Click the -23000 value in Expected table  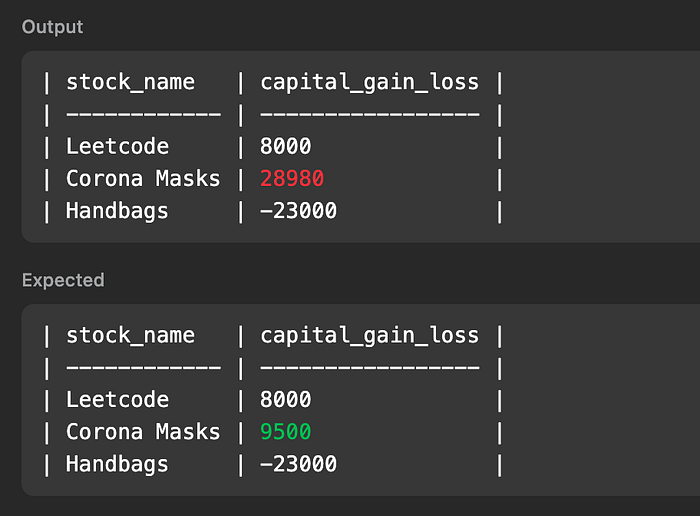point(298,464)
